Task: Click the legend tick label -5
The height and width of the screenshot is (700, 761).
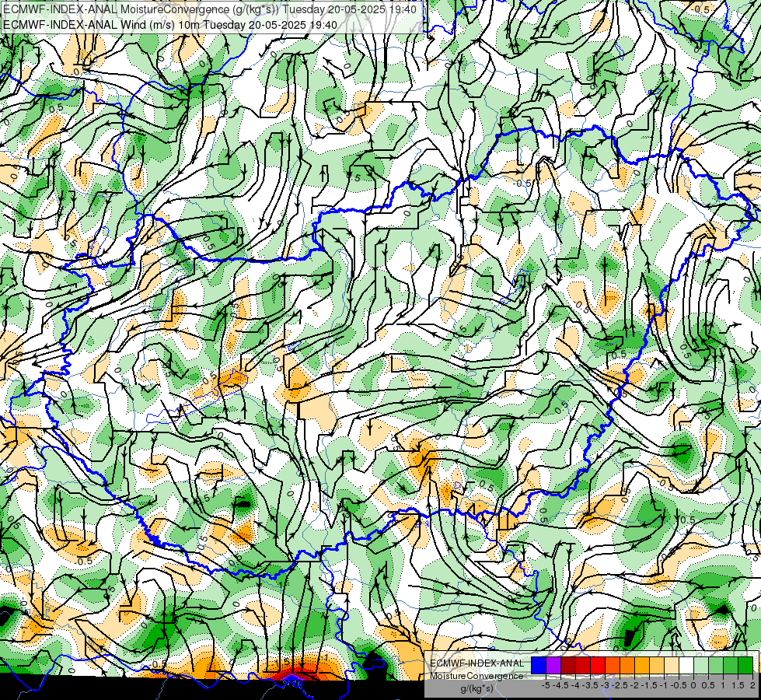Action: [546, 685]
